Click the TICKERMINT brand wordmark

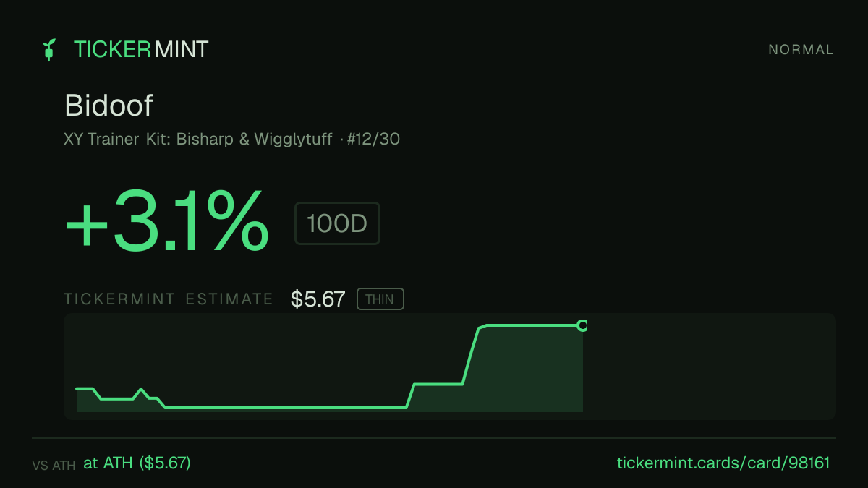coord(141,50)
